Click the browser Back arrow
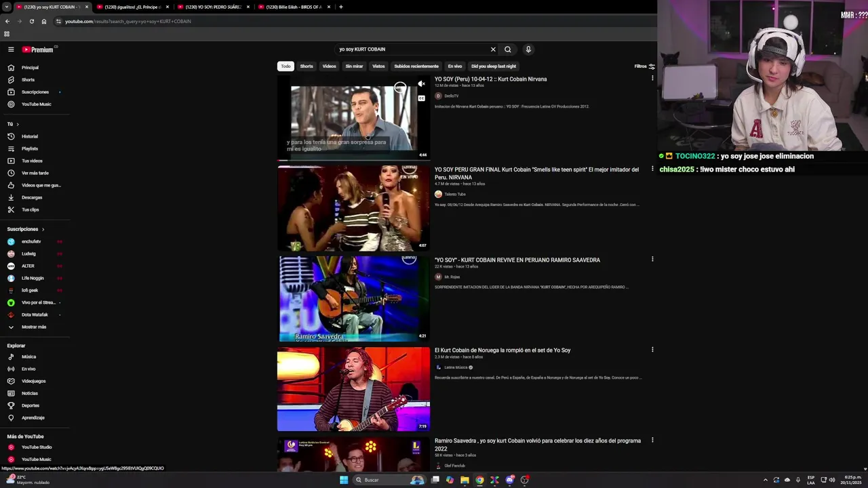This screenshot has width=868, height=488. pyautogui.click(x=7, y=21)
